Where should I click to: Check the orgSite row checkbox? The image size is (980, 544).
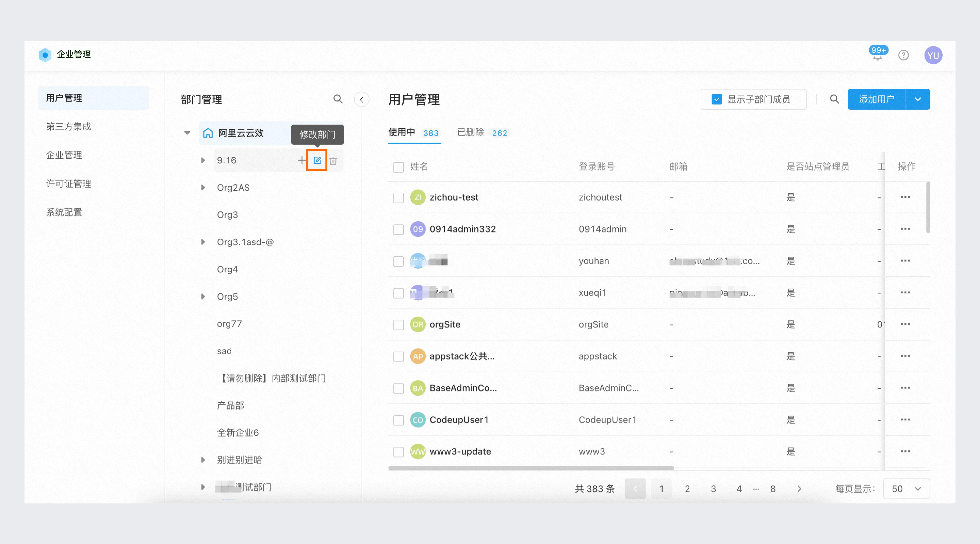pos(398,325)
